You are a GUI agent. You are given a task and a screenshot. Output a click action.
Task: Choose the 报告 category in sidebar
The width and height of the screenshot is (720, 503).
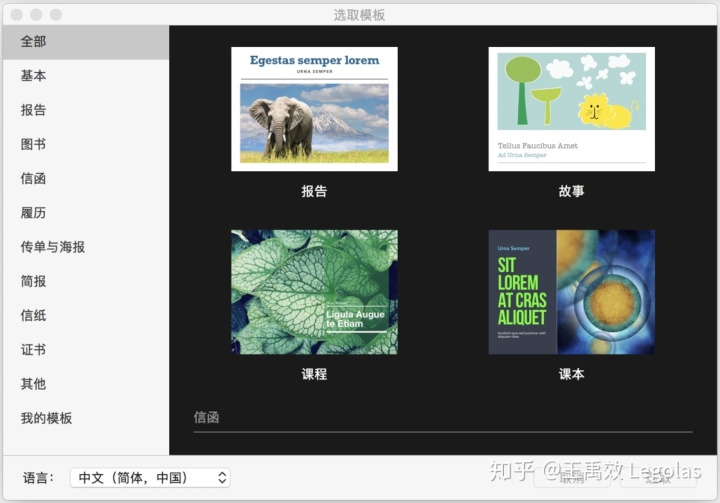coord(86,110)
